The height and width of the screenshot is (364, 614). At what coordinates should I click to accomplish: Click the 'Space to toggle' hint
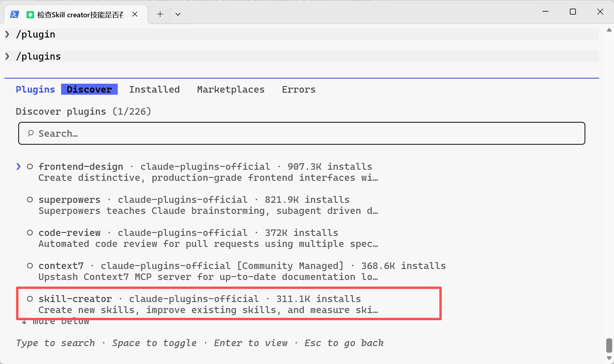(154, 343)
